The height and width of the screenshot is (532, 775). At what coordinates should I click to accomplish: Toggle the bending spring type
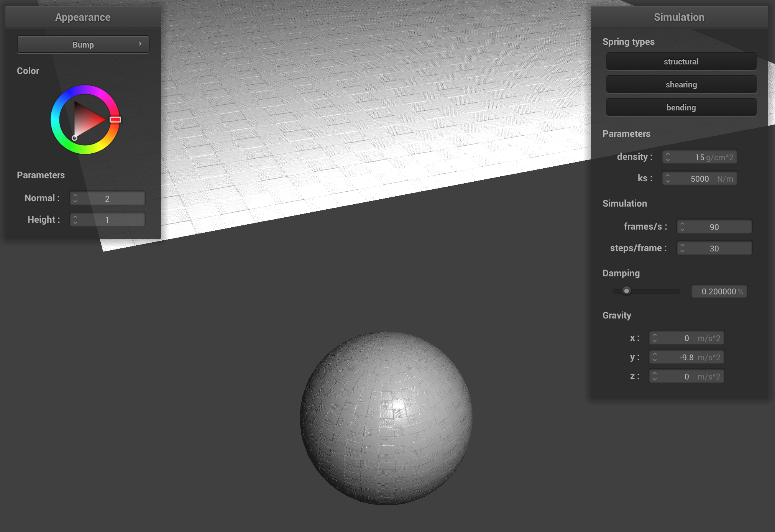click(681, 107)
